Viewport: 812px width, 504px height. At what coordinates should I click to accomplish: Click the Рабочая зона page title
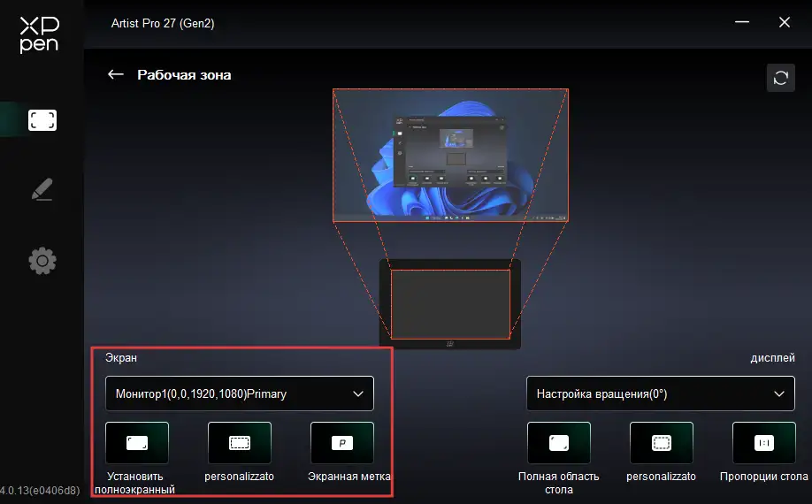[x=184, y=75]
